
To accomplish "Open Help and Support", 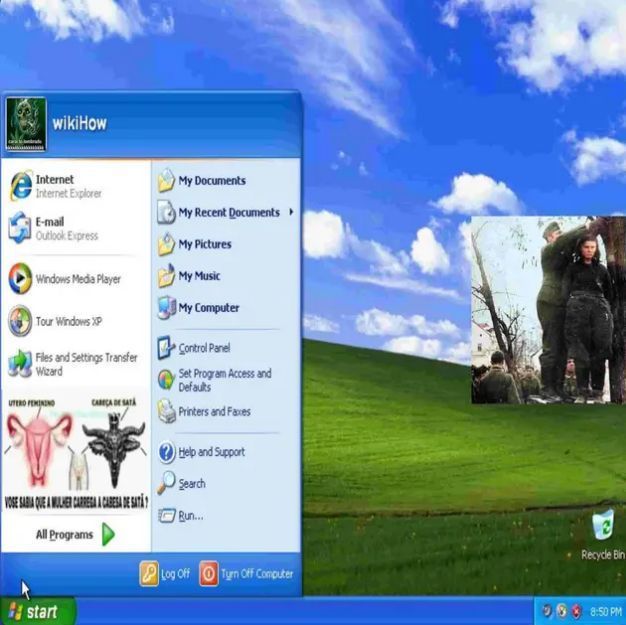I will click(210, 452).
